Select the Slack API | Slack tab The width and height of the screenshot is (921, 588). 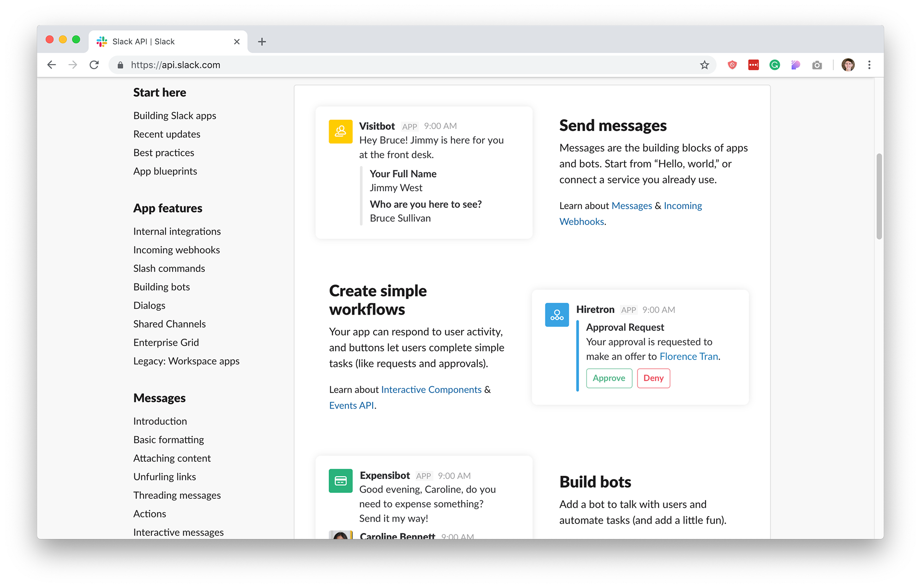click(x=168, y=42)
